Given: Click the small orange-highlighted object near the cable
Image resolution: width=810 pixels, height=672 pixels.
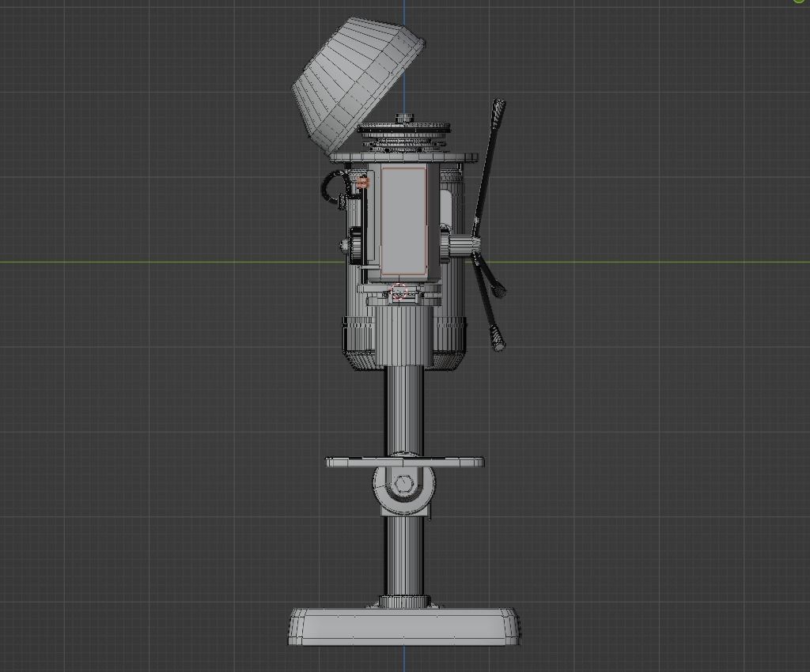Looking at the screenshot, I should [362, 182].
